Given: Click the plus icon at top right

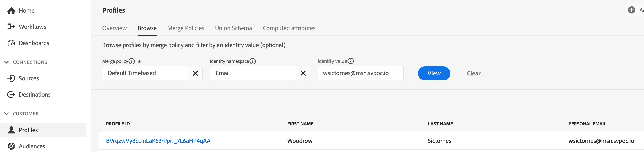Looking at the screenshot, I should click(632, 10).
